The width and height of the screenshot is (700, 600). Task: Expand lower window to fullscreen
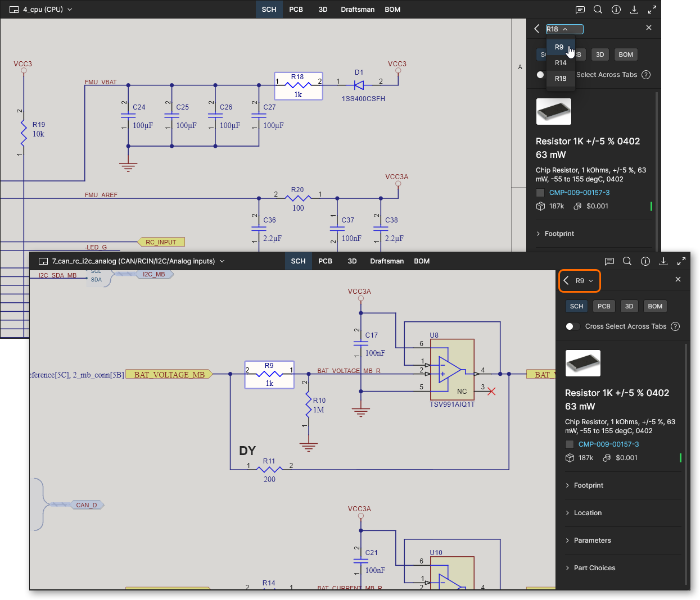pos(681,261)
